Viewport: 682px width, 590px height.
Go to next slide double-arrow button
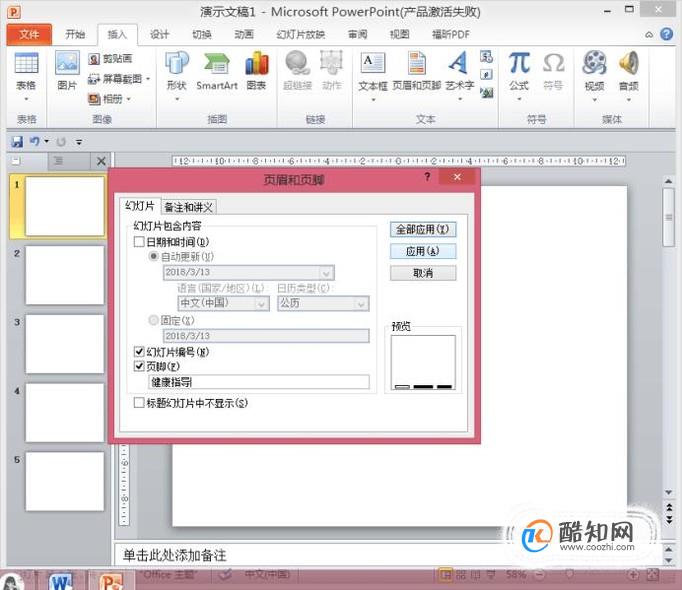coord(669,520)
